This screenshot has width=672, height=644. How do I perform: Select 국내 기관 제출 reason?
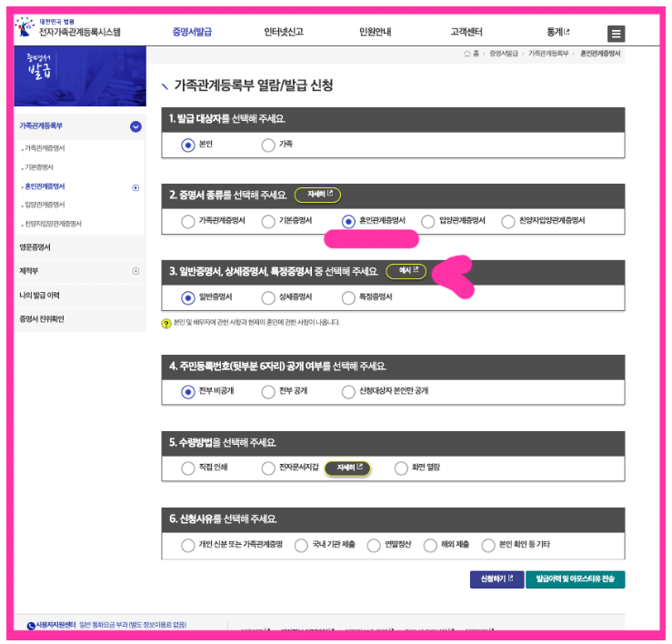click(x=301, y=546)
